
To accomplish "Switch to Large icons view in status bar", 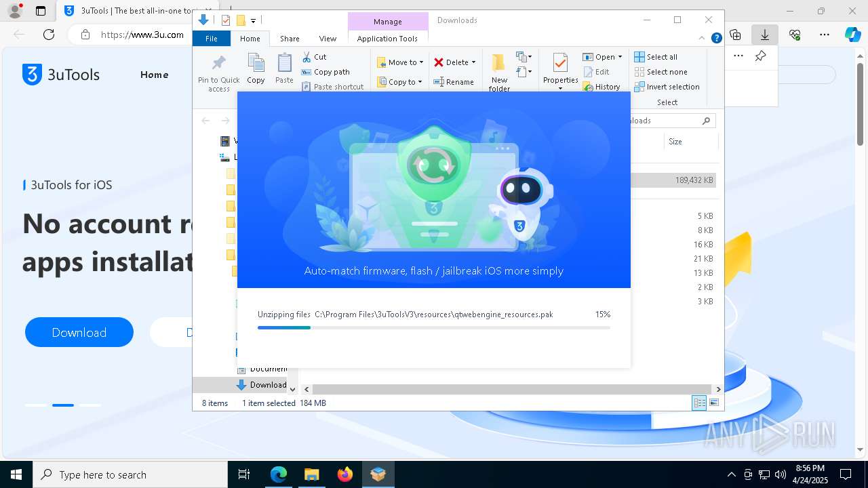I will [x=713, y=403].
